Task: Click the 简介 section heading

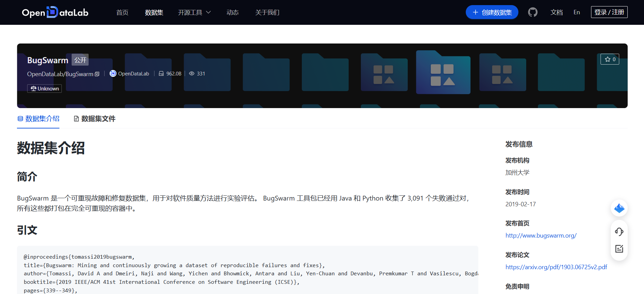Action: (x=27, y=177)
